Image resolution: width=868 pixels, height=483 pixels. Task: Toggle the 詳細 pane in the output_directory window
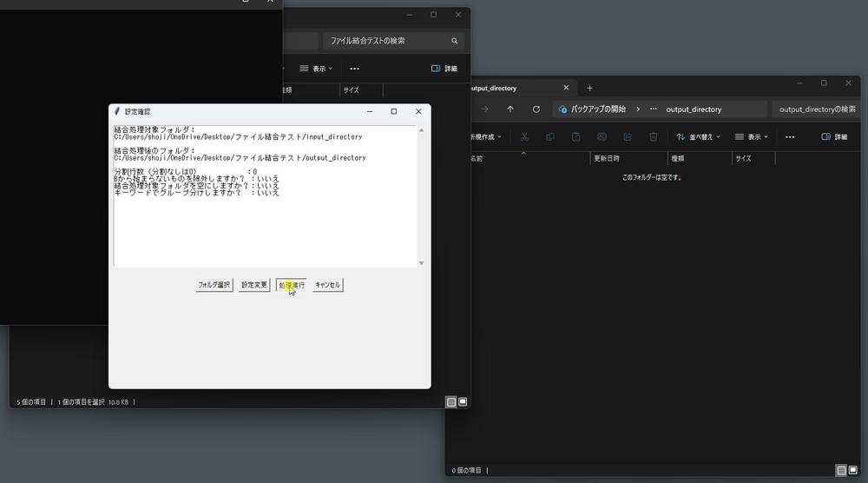point(834,136)
